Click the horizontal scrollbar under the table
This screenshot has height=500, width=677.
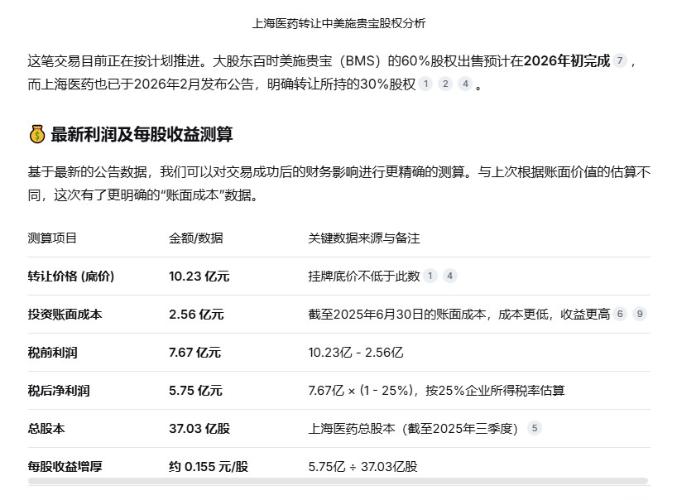(338, 481)
